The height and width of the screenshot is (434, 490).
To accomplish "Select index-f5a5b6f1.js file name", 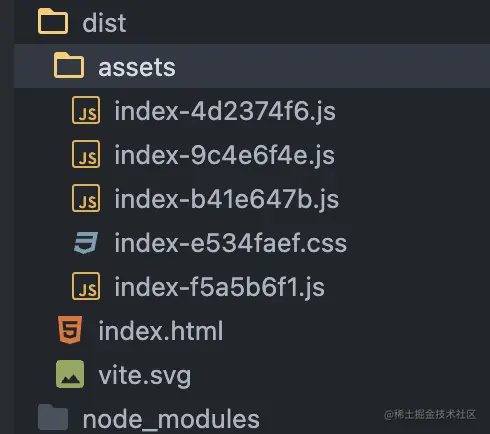I will [x=220, y=287].
